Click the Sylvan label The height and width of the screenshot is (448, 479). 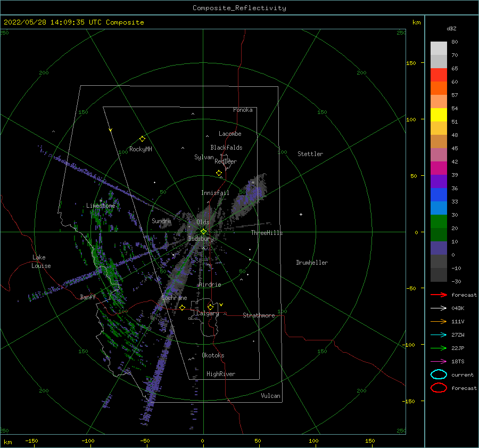point(204,157)
